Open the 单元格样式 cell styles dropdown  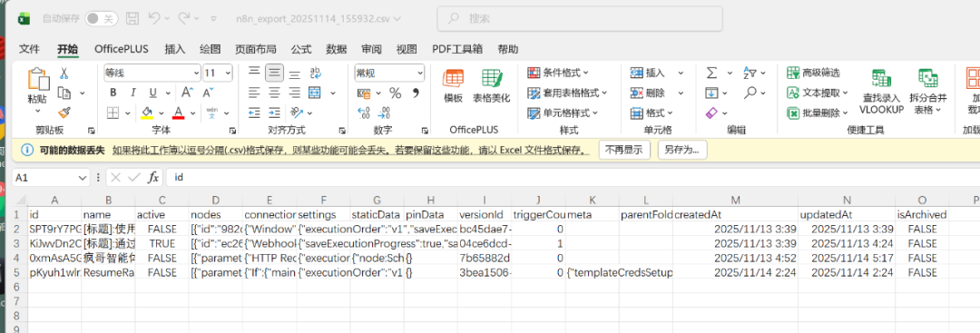coord(563,113)
